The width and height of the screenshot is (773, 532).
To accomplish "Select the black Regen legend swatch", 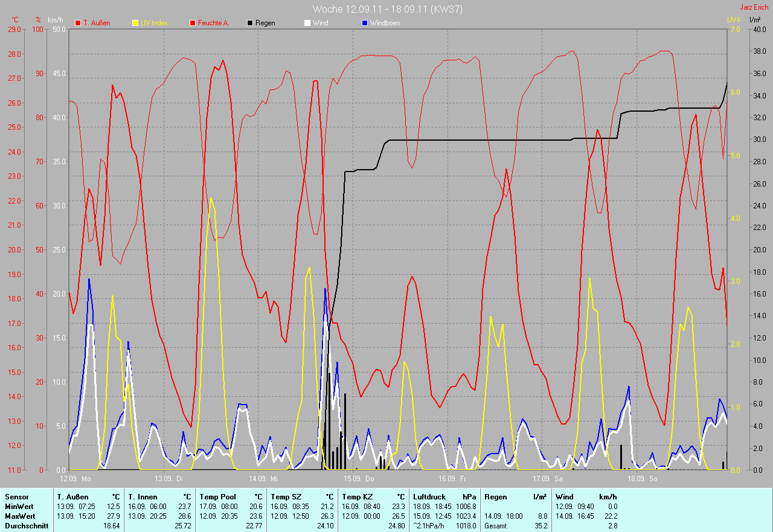I will point(250,23).
